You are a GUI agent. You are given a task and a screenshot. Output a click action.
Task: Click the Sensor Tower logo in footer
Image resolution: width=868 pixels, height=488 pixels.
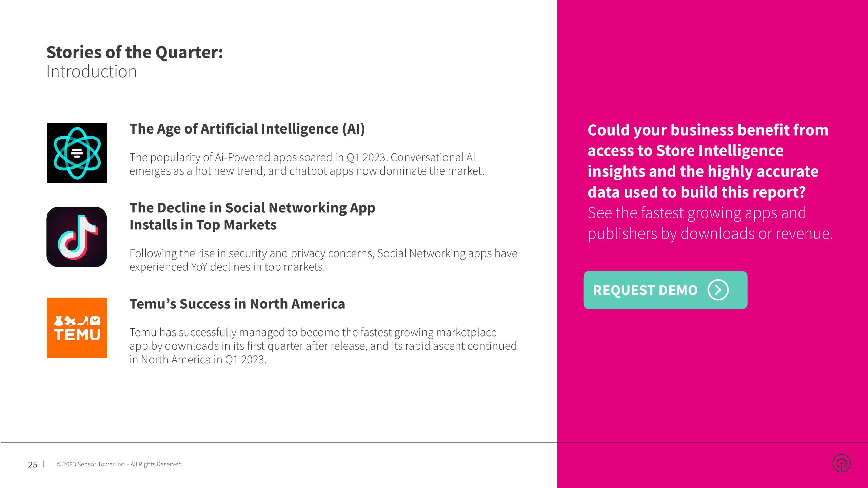pos(841,463)
